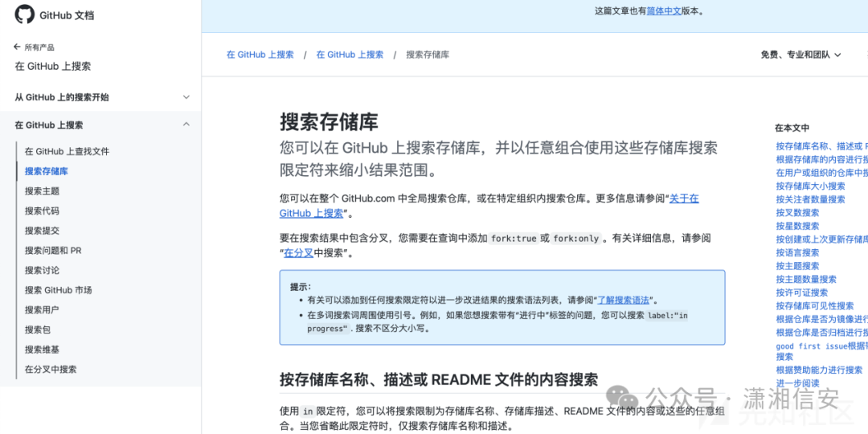This screenshot has height=434, width=868.
Task: Jump to 按主题数量搜索 in contents
Action: (806, 279)
